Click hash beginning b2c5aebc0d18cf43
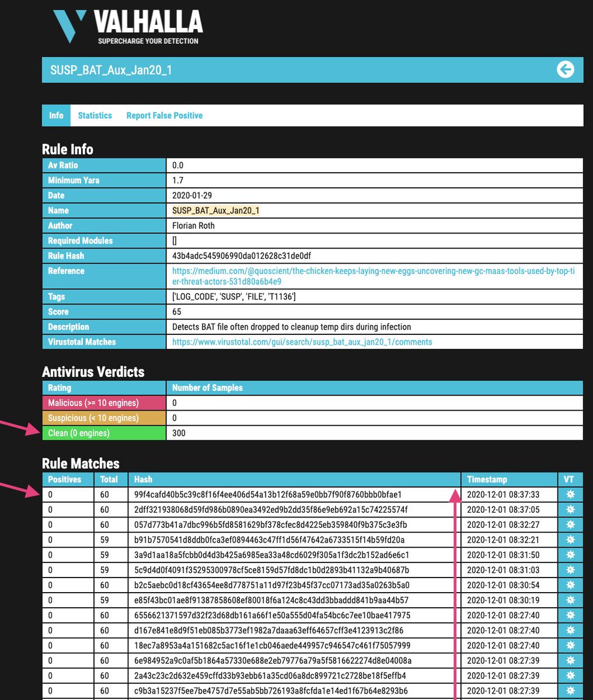The height and width of the screenshot is (700, 593). coord(271,585)
